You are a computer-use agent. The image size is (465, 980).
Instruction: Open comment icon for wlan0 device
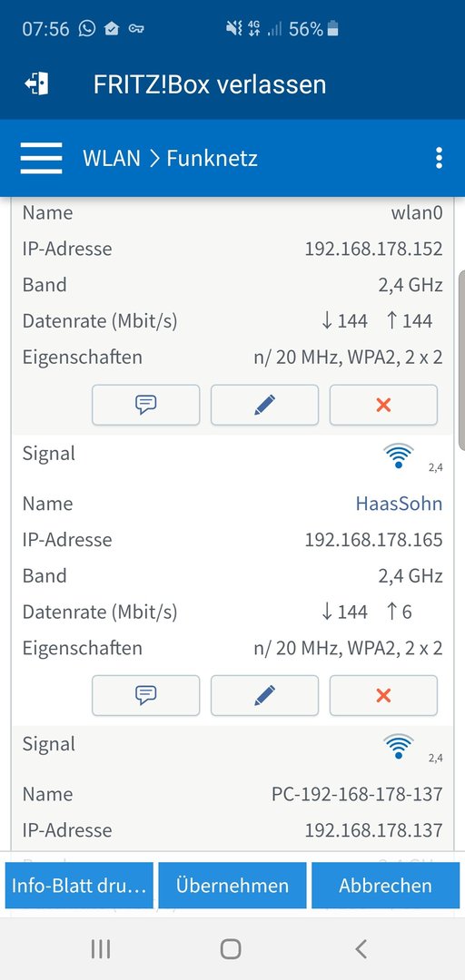[146, 405]
